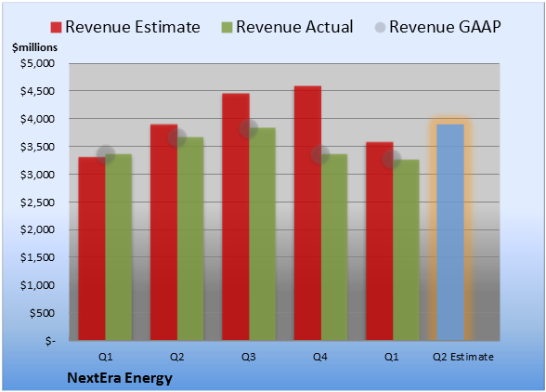The image size is (546, 392).
Task: Click the '$2,000' axis value
Action: [x=37, y=229]
